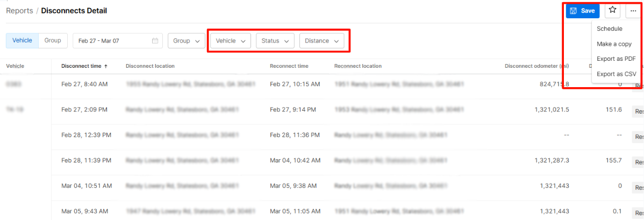Expand the Distance filter dropdown
Image resolution: width=644 pixels, height=220 pixels.
tap(322, 41)
